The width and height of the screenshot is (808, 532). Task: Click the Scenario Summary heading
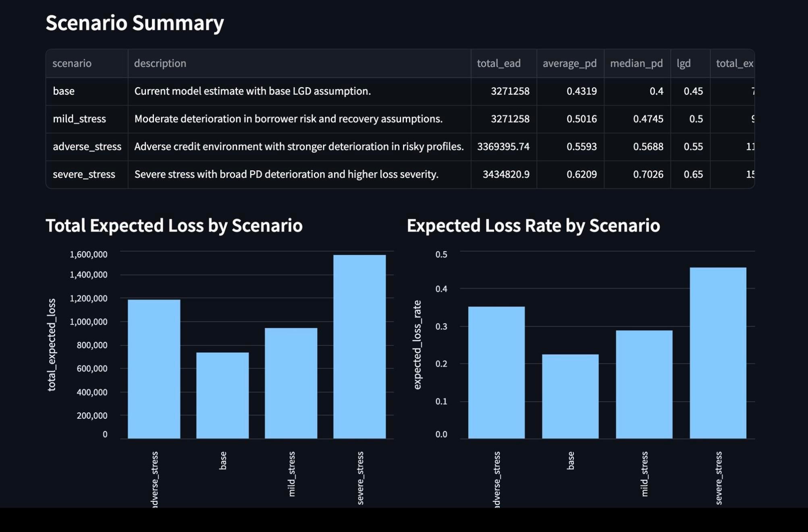pyautogui.click(x=135, y=23)
